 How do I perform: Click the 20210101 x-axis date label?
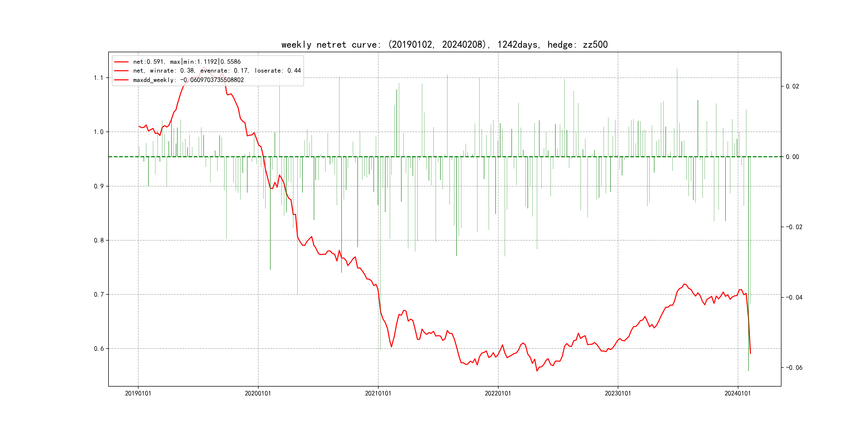click(378, 393)
